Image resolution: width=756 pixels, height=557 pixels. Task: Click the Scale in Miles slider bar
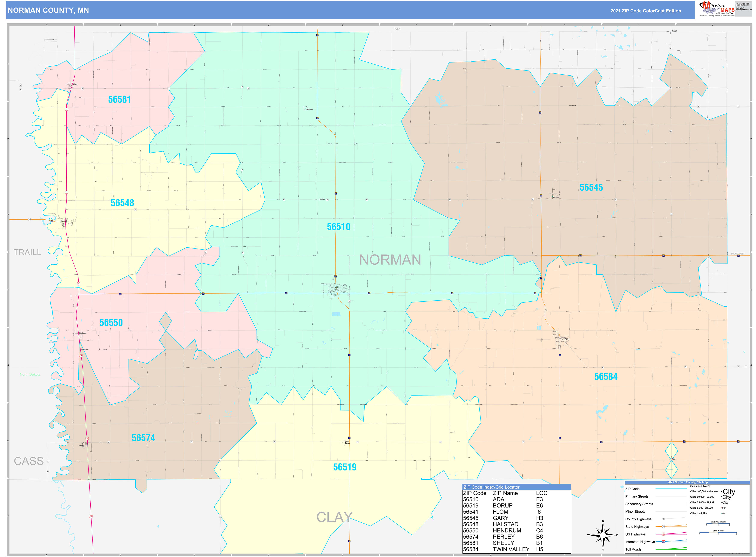718,532
